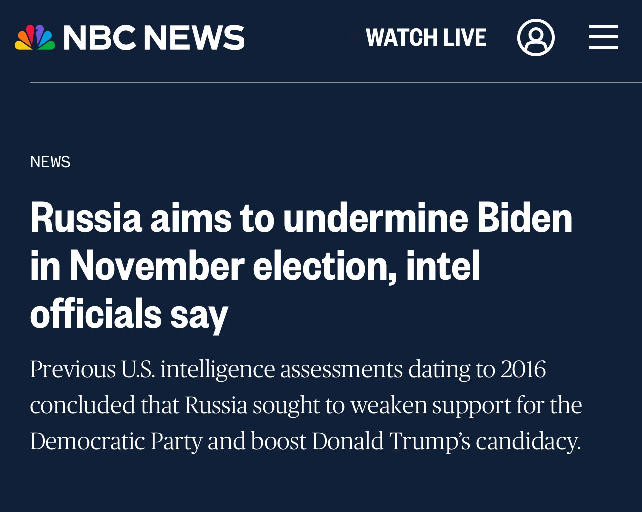
Task: Click the WATCH LIVE link
Action: tap(426, 38)
